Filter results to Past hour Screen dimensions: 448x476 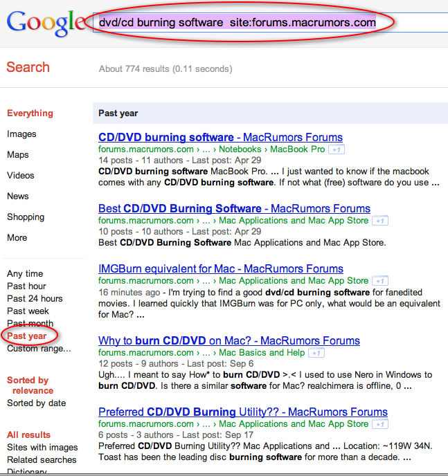coord(26,286)
